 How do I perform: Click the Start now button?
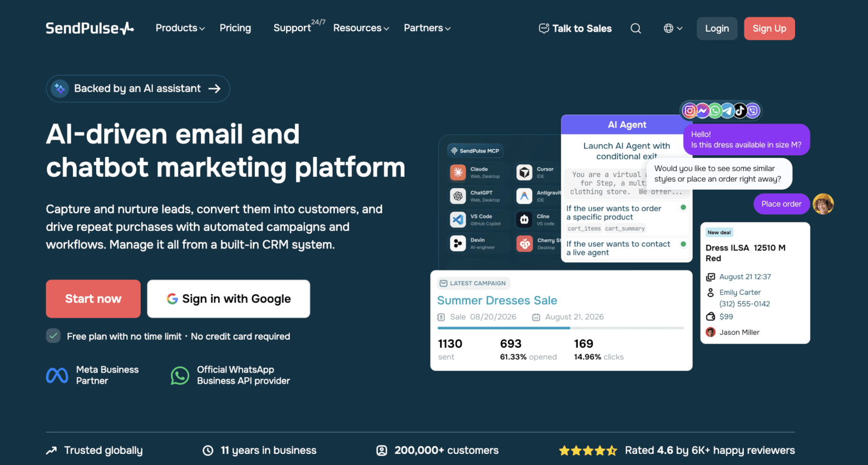click(x=93, y=299)
